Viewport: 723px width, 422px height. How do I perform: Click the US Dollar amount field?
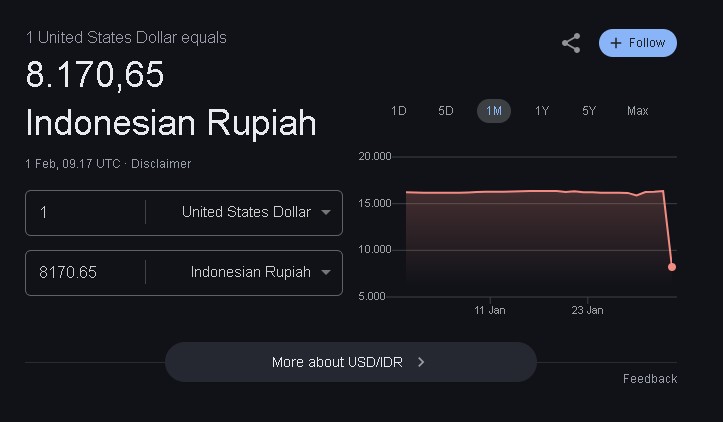click(85, 213)
